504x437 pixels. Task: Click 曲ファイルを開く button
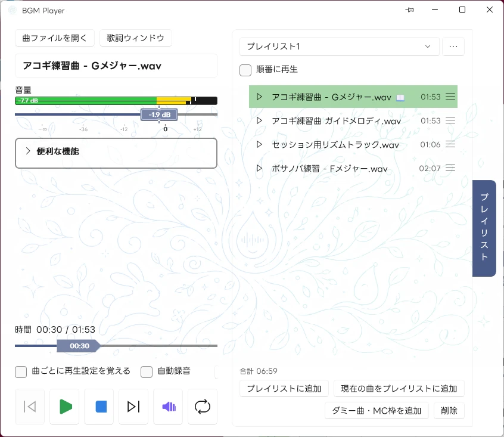pos(55,38)
